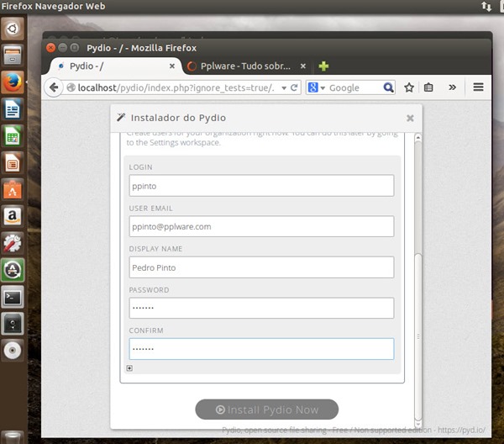Click the localhost URL address bar
The image size is (504, 444).
[176, 87]
